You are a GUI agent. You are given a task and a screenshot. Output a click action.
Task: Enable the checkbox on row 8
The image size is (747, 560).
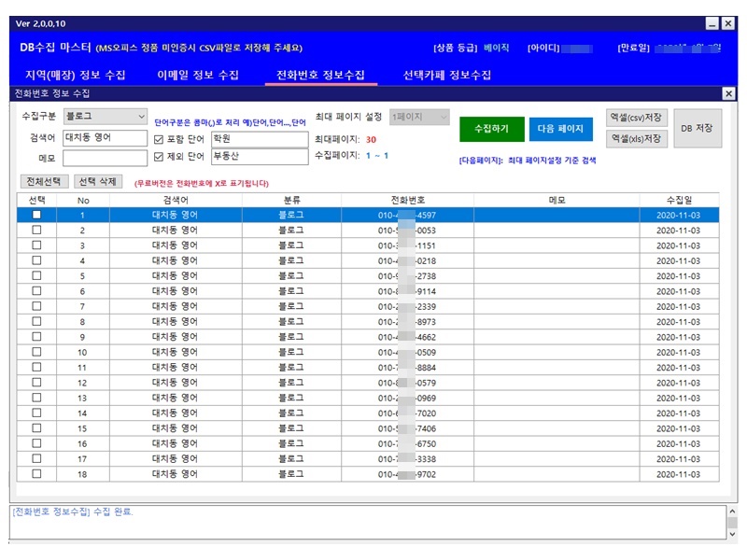(x=36, y=321)
